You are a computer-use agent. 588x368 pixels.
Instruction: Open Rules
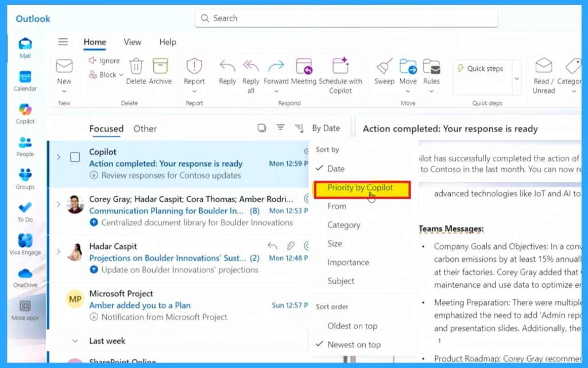click(431, 71)
